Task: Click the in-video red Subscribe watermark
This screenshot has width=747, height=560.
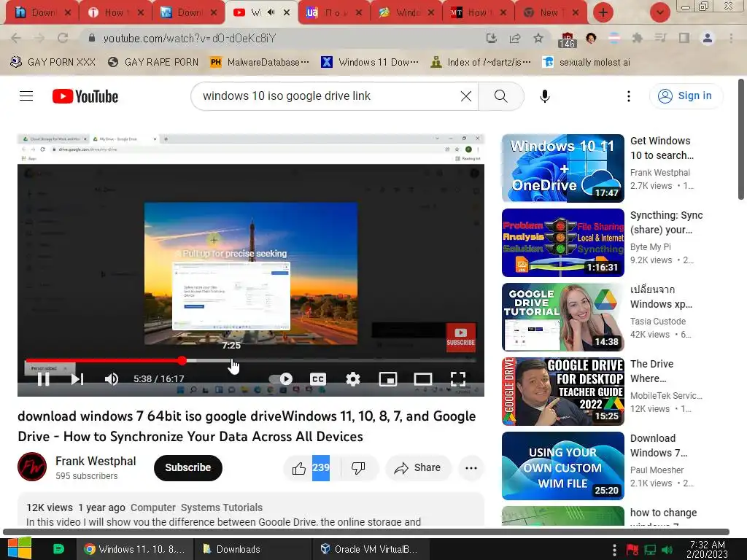Action: [x=461, y=337]
